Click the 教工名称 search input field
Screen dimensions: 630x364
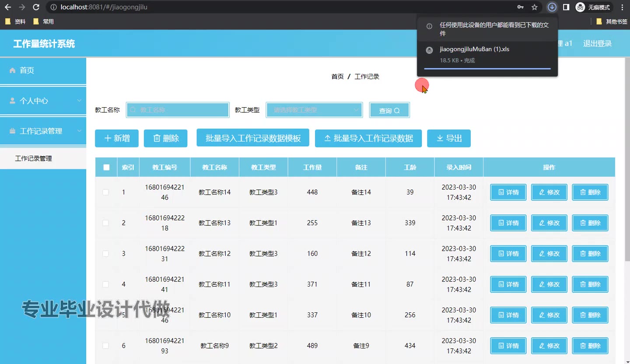(178, 110)
